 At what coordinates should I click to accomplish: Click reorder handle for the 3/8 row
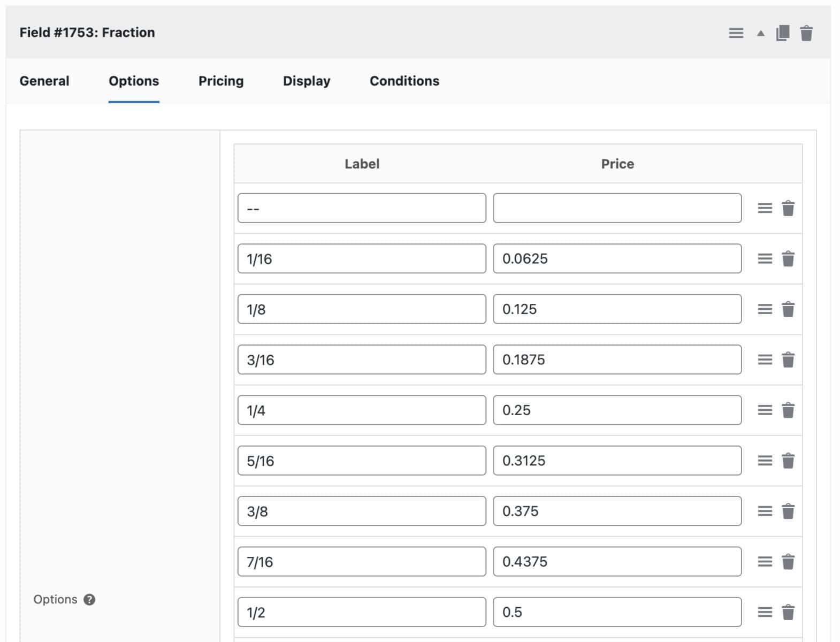click(765, 511)
